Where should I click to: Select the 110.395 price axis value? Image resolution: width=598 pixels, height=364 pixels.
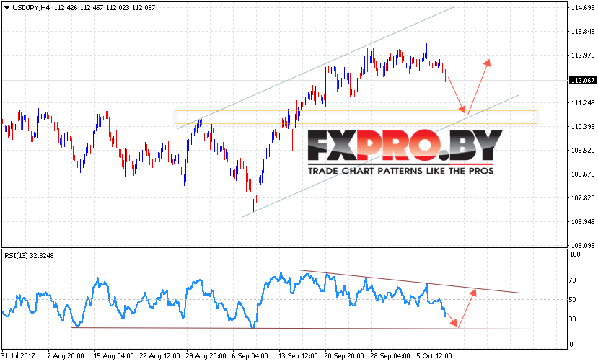pyautogui.click(x=583, y=127)
